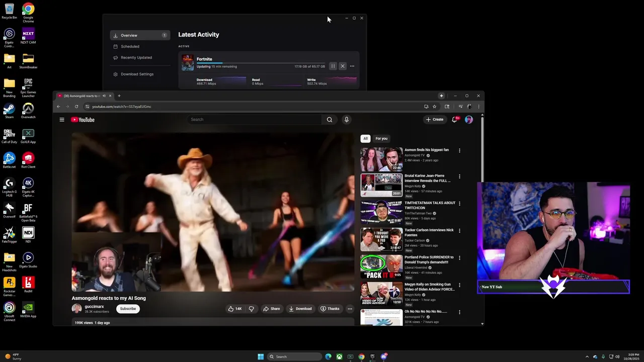Open Fortnite download three-dot options

tap(352, 66)
